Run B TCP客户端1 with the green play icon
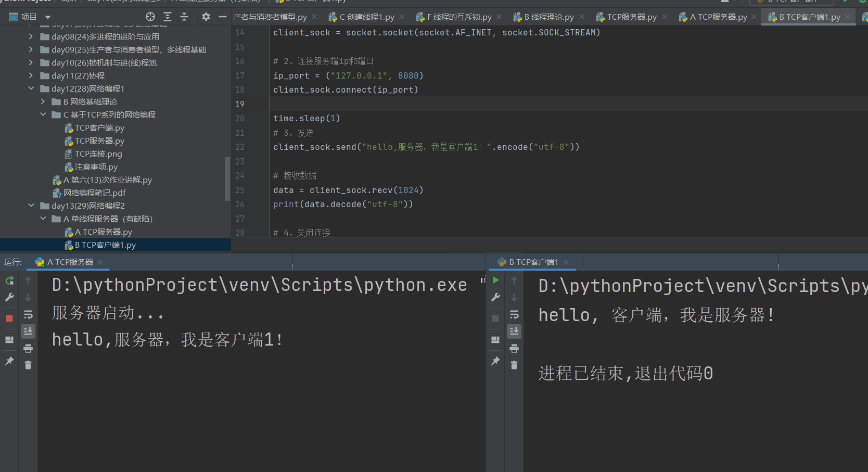868x472 pixels. pos(495,280)
